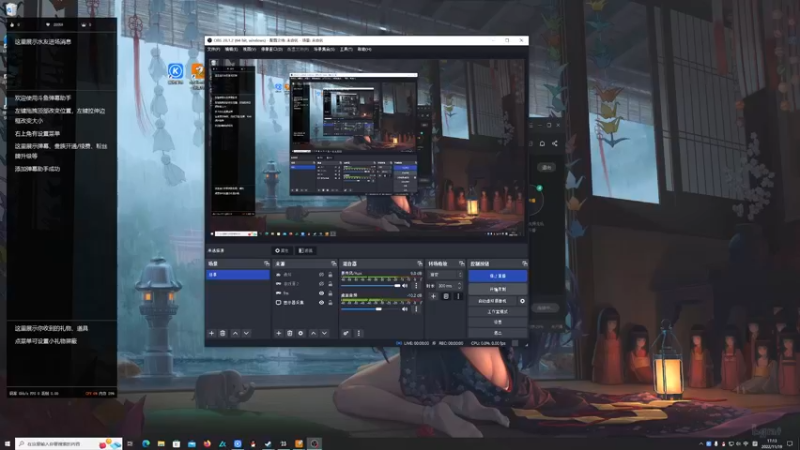Viewport: 800px width, 450px height.
Task: Add a scene transition with plus button
Action: 434,296
